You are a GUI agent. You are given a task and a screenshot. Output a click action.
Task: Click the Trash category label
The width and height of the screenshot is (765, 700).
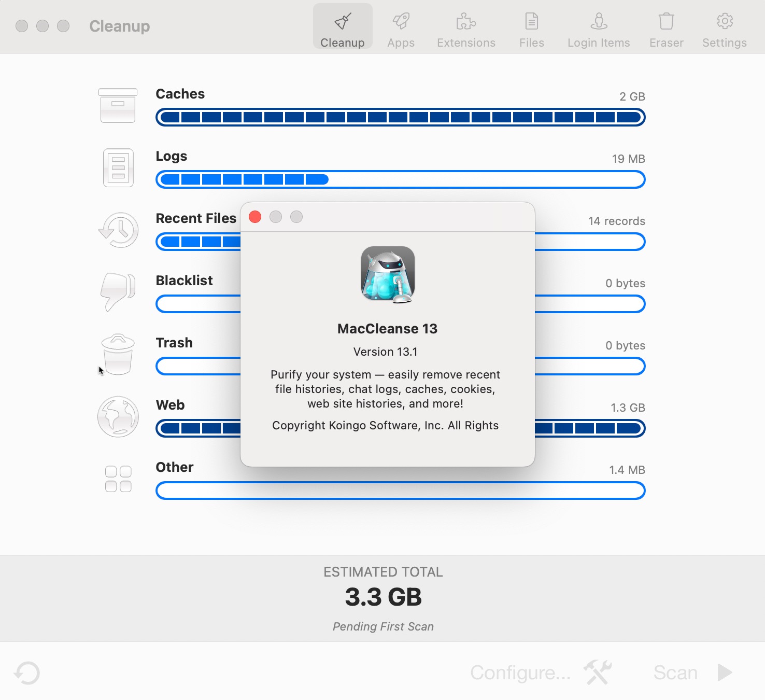174,343
